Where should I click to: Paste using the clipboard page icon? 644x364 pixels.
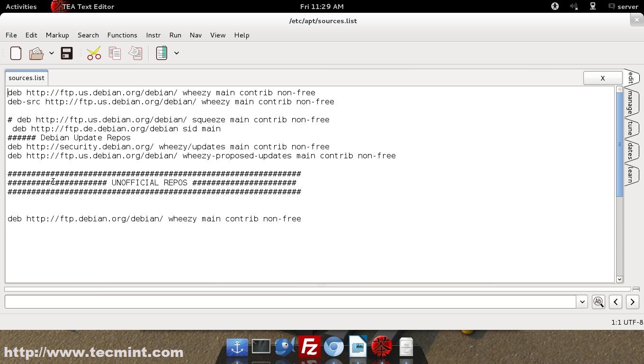135,53
